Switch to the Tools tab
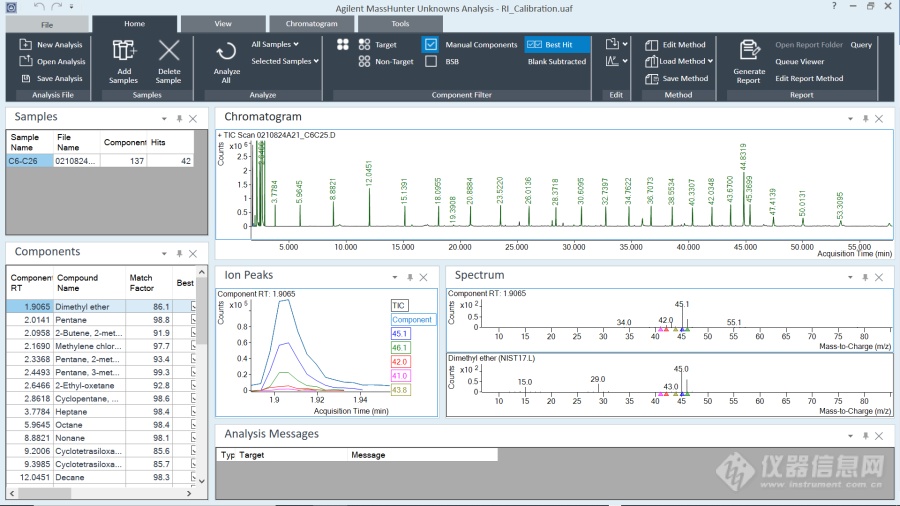This screenshot has width=900, height=506. (x=400, y=24)
